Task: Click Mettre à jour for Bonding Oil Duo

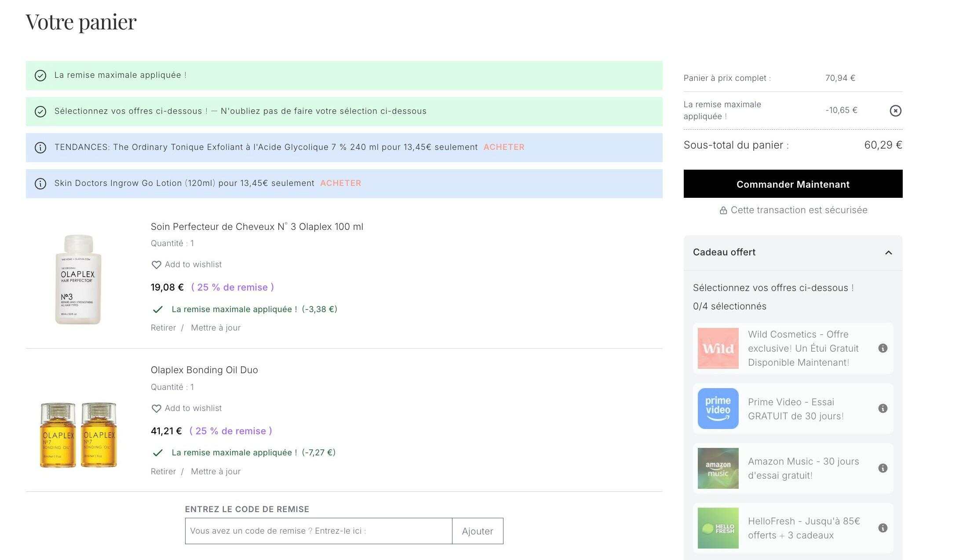Action: coord(215,472)
